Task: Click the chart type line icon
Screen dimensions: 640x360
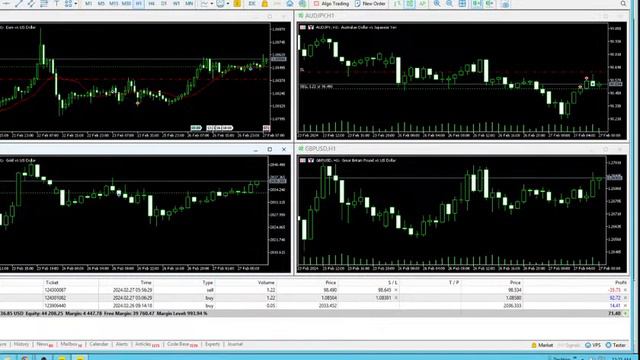Action: (204, 4)
